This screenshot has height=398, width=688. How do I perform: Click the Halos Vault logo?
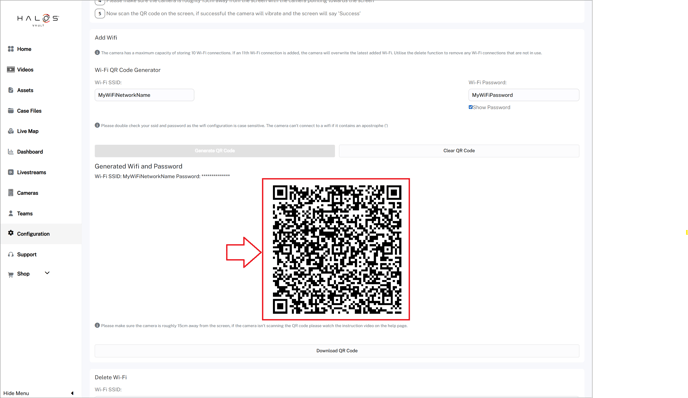[38, 19]
